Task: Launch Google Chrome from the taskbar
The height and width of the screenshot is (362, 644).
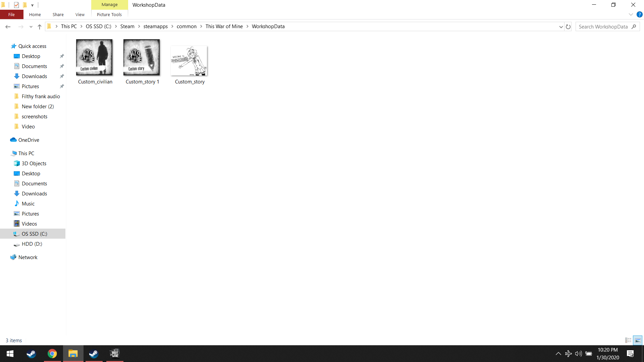Action: tap(52, 354)
